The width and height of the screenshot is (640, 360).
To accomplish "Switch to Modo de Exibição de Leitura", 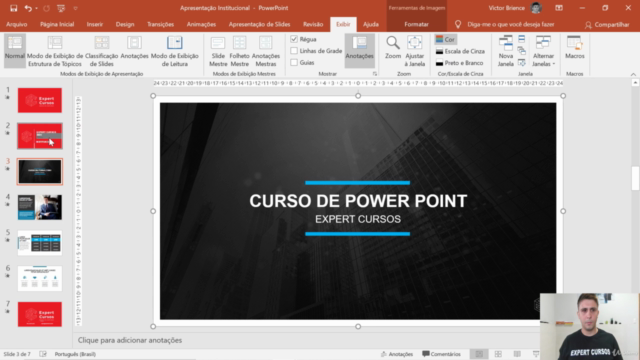I will coord(175,51).
